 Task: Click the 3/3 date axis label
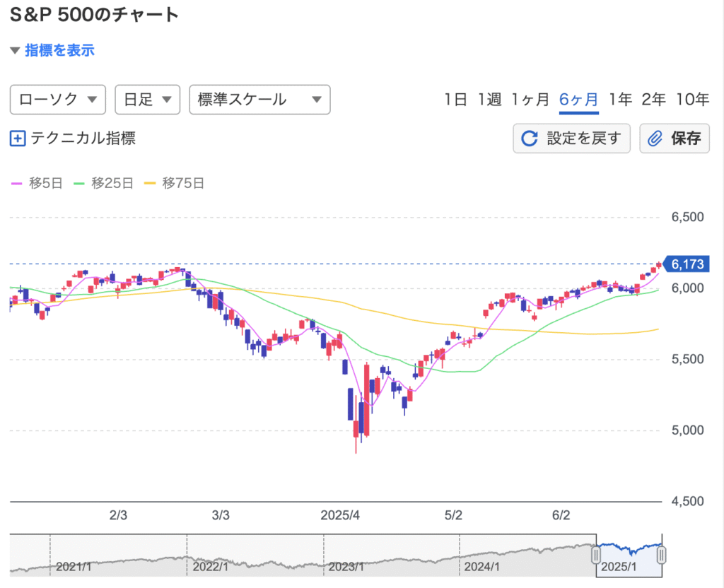221,515
